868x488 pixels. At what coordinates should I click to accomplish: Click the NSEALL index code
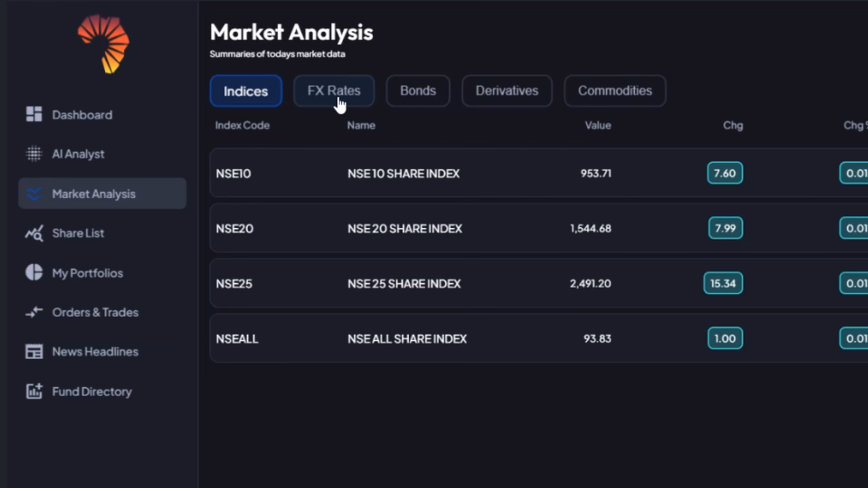(237, 339)
